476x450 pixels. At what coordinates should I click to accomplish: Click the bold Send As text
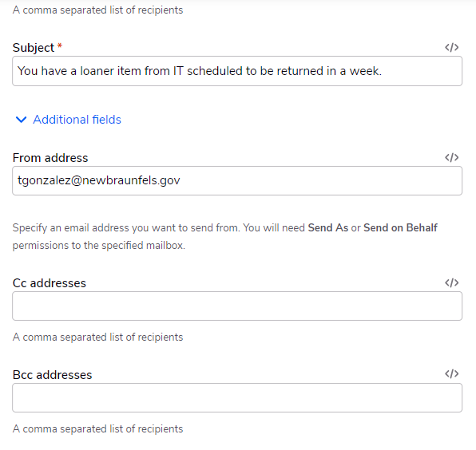click(328, 227)
